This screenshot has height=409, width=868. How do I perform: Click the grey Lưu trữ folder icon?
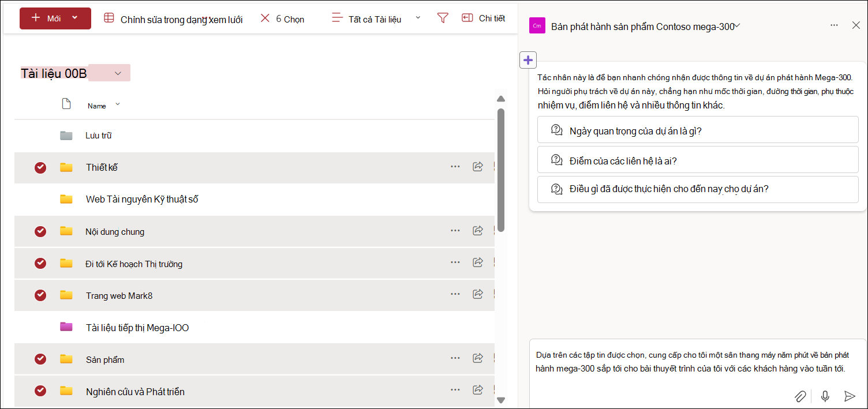click(66, 136)
